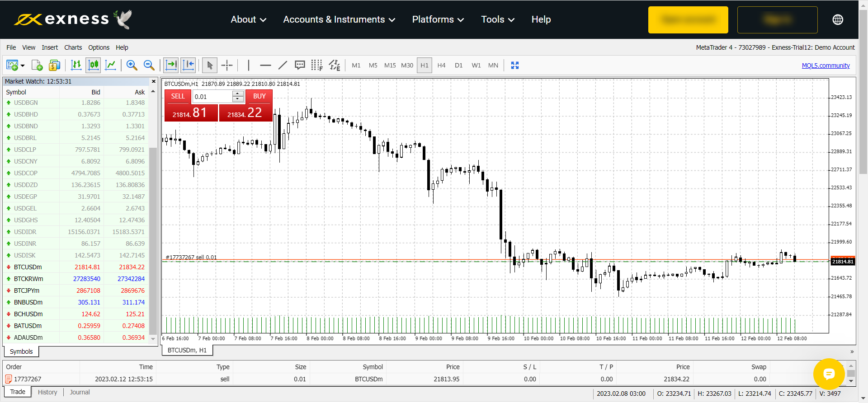The image size is (868, 403).
Task: Toggle fullscreen chart mode
Action: [x=514, y=66]
